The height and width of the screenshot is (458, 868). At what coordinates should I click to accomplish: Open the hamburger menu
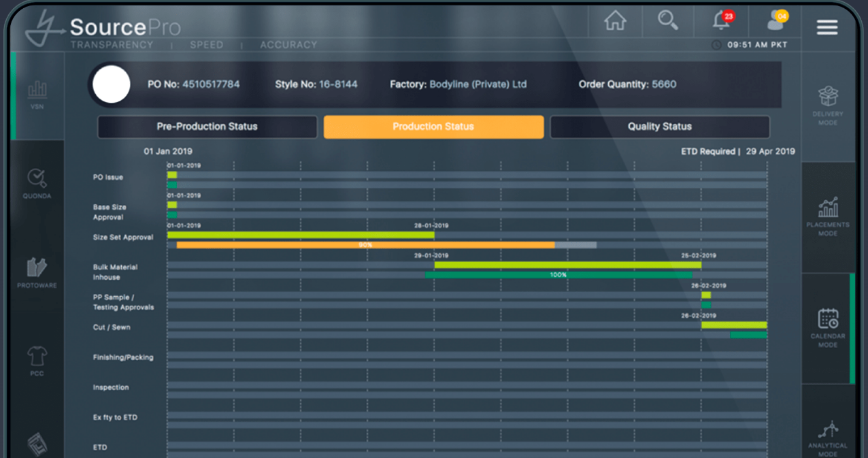click(x=827, y=27)
